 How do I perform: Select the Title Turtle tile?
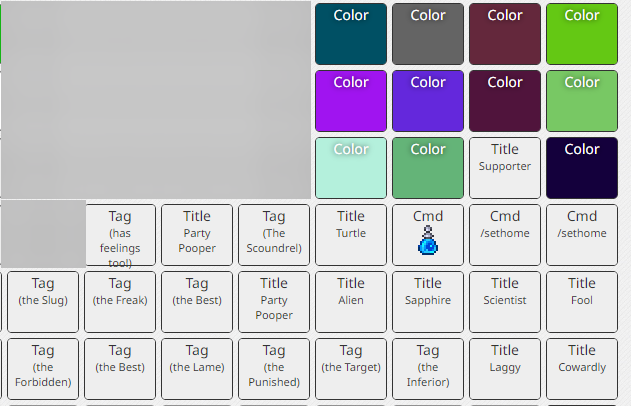pos(351,235)
